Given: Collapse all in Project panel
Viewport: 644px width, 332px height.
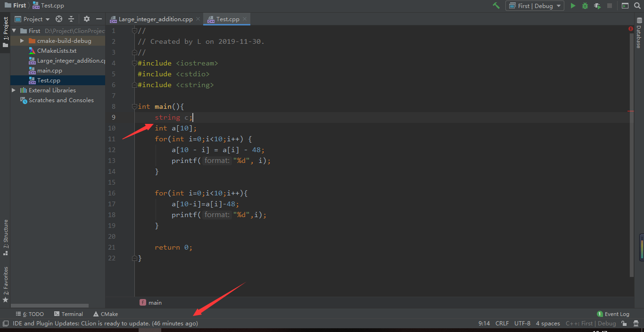Looking at the screenshot, I should (71, 19).
